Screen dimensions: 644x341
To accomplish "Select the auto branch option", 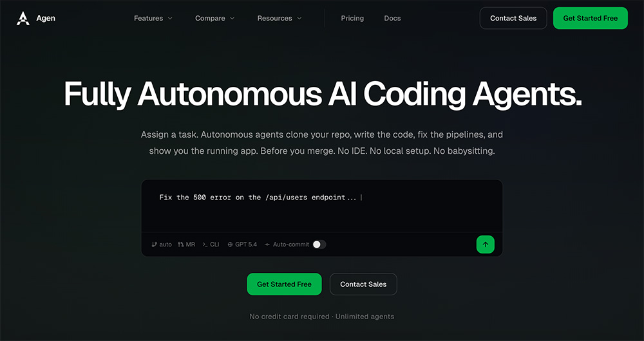I will point(162,244).
